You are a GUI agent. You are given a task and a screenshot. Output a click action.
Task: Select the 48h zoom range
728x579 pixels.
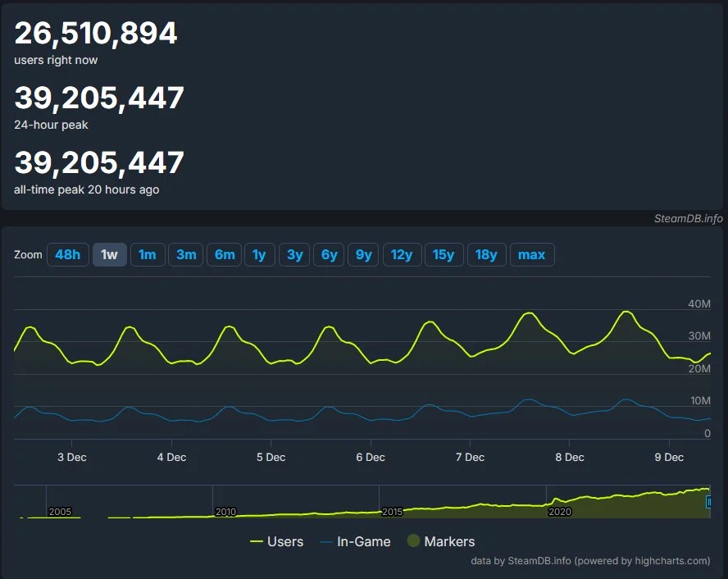(67, 254)
